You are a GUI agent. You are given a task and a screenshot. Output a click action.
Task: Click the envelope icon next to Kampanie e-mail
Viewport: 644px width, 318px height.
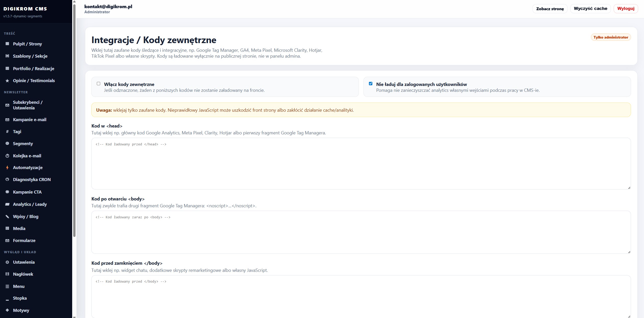7,120
